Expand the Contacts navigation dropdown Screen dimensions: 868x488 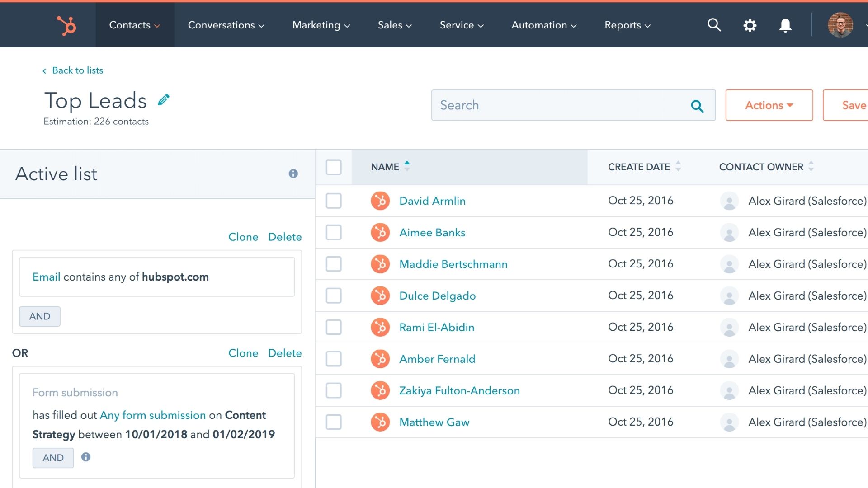(133, 25)
